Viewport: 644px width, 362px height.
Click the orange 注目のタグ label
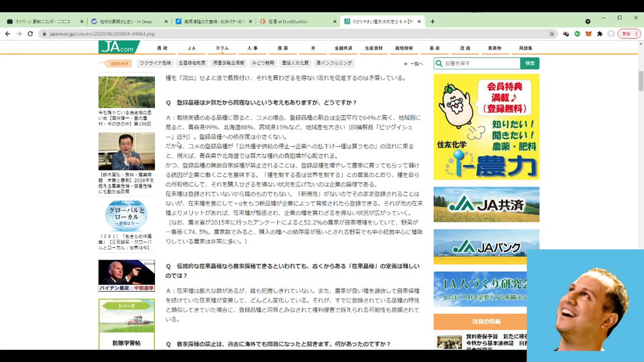coord(117,63)
